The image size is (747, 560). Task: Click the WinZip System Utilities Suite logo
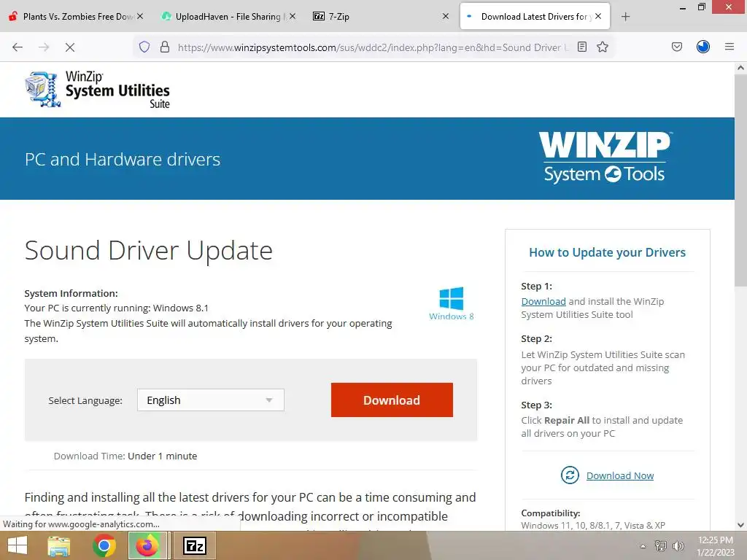tap(98, 90)
